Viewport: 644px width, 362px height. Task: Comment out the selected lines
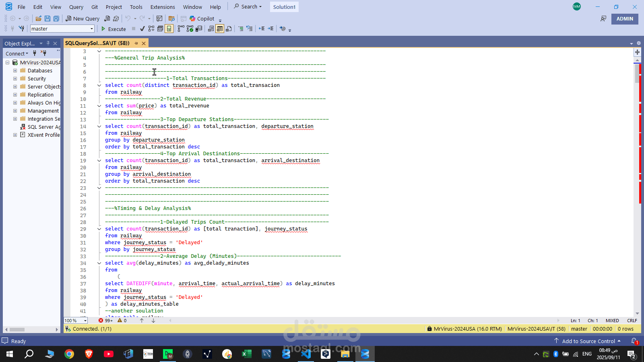click(x=241, y=29)
